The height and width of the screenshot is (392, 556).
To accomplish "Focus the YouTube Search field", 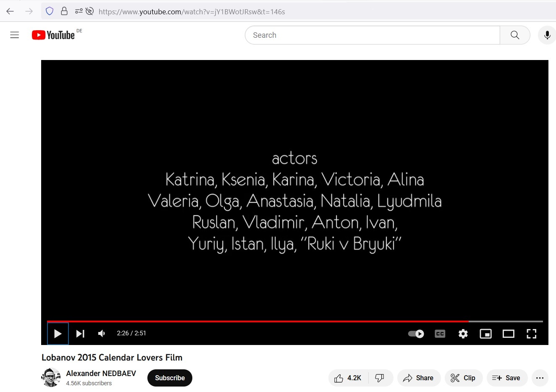I will [x=372, y=35].
